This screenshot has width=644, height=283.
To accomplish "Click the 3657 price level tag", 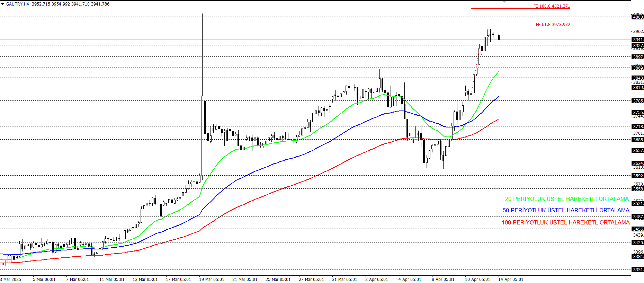I will pos(638,150).
